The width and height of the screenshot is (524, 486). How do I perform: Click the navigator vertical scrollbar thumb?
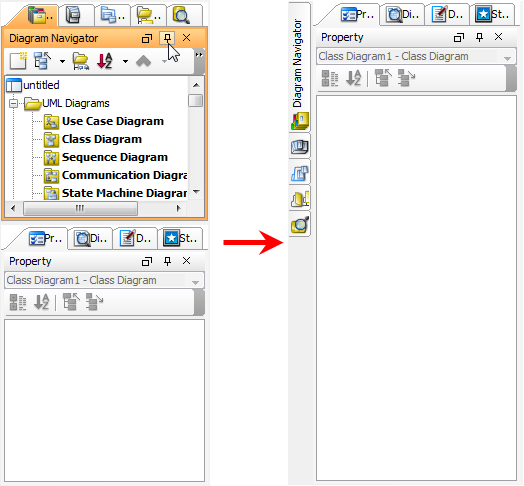tap(196, 100)
